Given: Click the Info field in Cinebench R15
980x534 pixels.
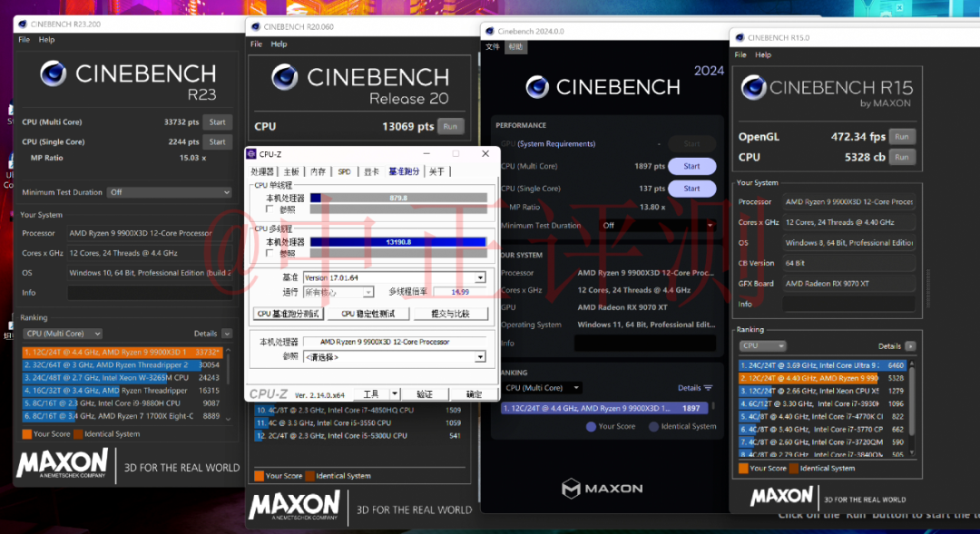Looking at the screenshot, I should tap(848, 304).
